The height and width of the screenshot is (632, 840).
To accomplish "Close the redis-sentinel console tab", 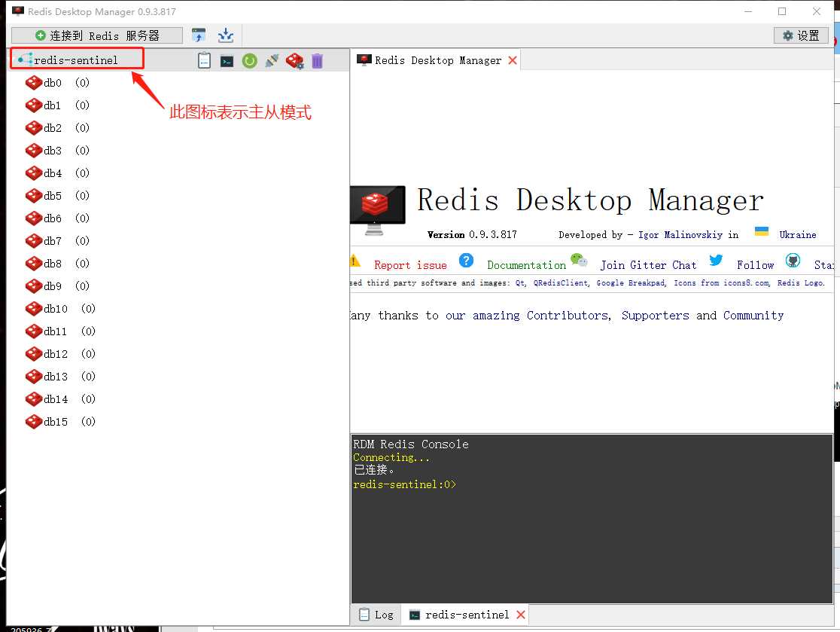I will [521, 615].
